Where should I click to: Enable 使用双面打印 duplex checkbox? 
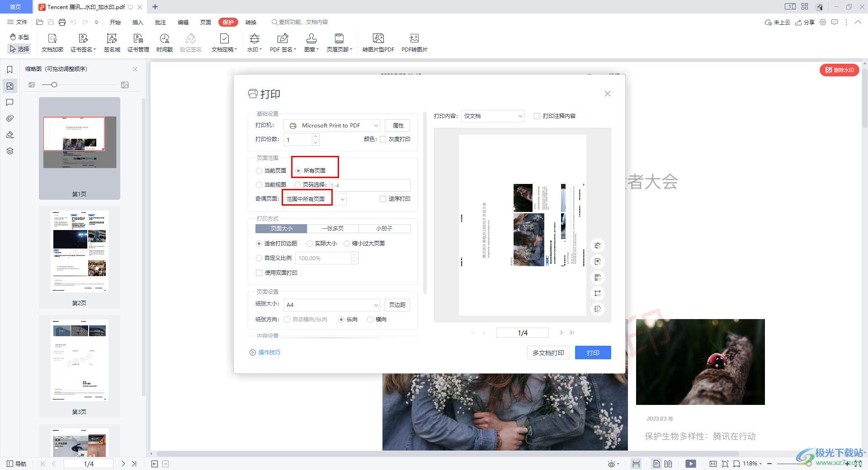coord(259,273)
